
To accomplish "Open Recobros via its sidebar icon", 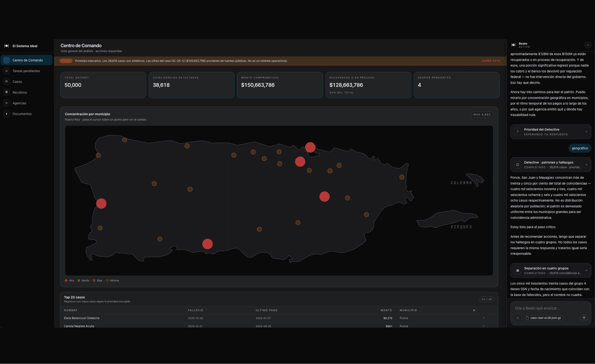I will point(7,92).
